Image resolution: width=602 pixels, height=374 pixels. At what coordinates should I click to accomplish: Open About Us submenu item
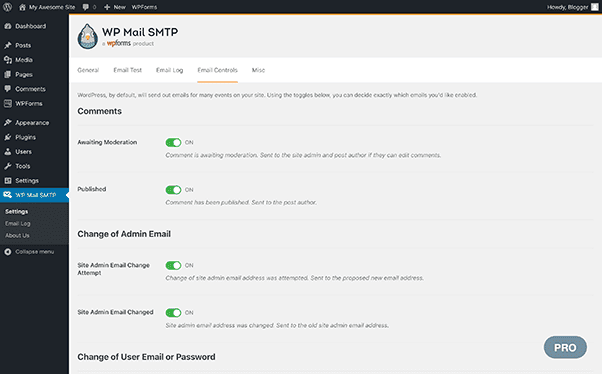pos(17,235)
